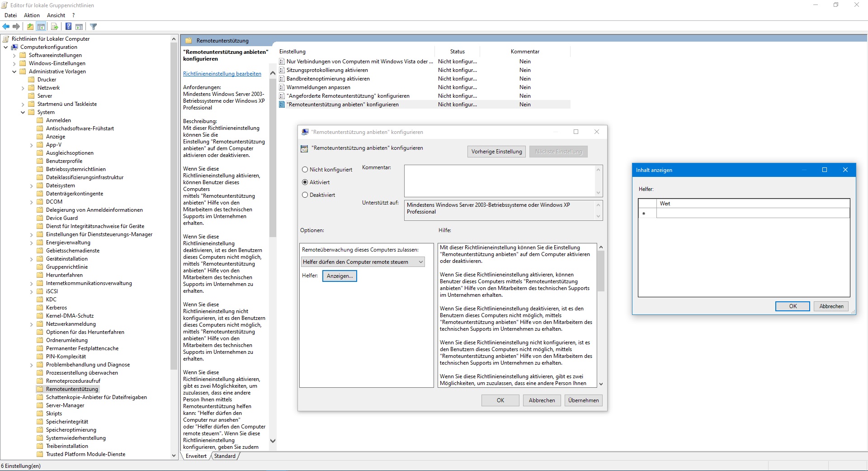Click the Computerkonfiguration node icon
The image size is (868, 471).
[x=15, y=47]
